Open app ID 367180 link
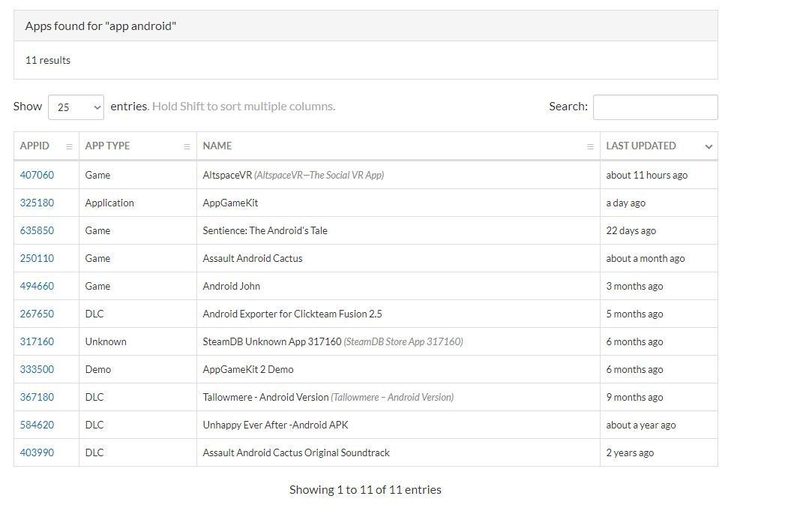Screen dimensions: 812x511 (x=37, y=397)
